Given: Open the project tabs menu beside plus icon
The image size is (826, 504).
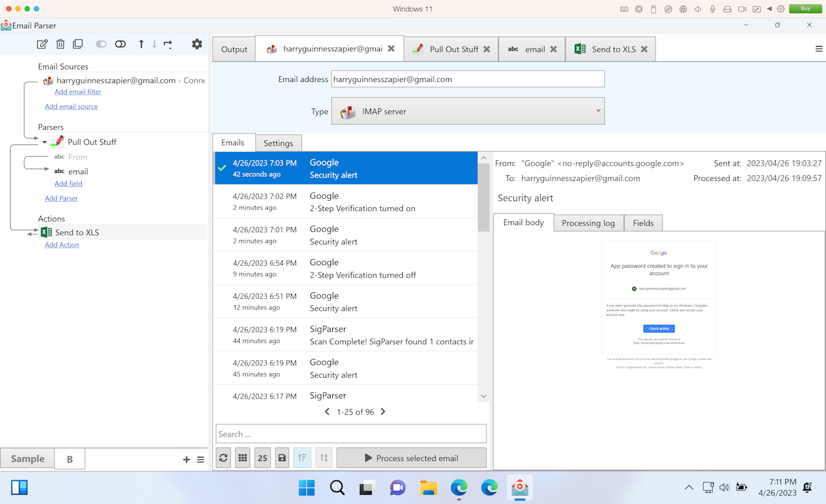Looking at the screenshot, I should tap(201, 460).
